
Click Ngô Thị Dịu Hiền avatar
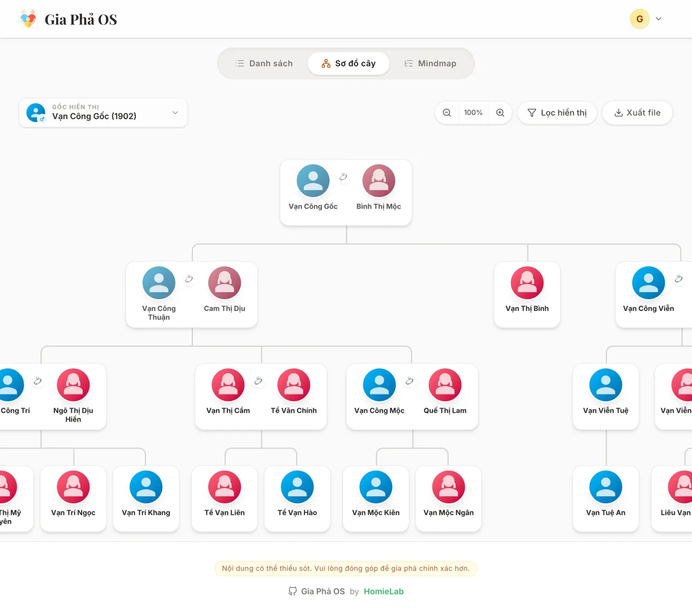pyautogui.click(x=73, y=385)
